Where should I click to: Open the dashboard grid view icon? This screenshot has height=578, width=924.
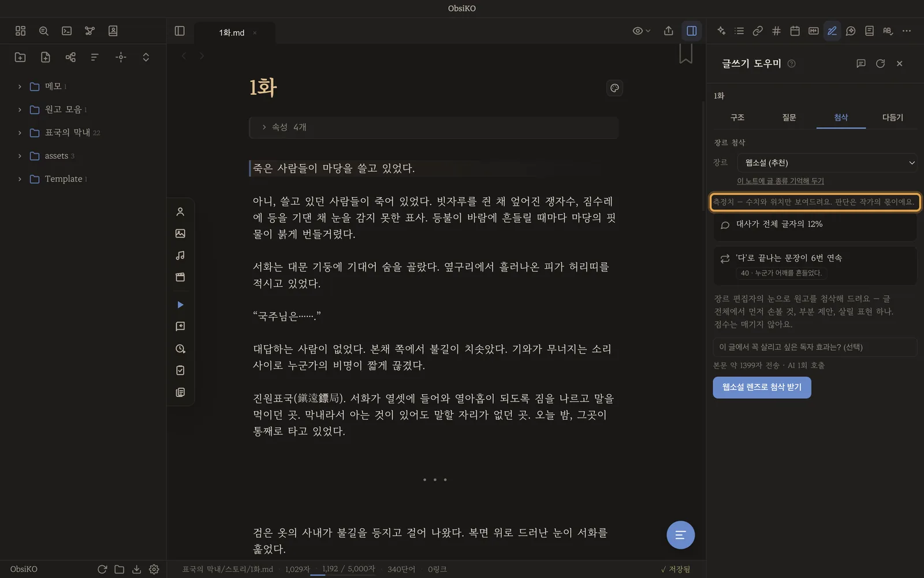coord(21,31)
